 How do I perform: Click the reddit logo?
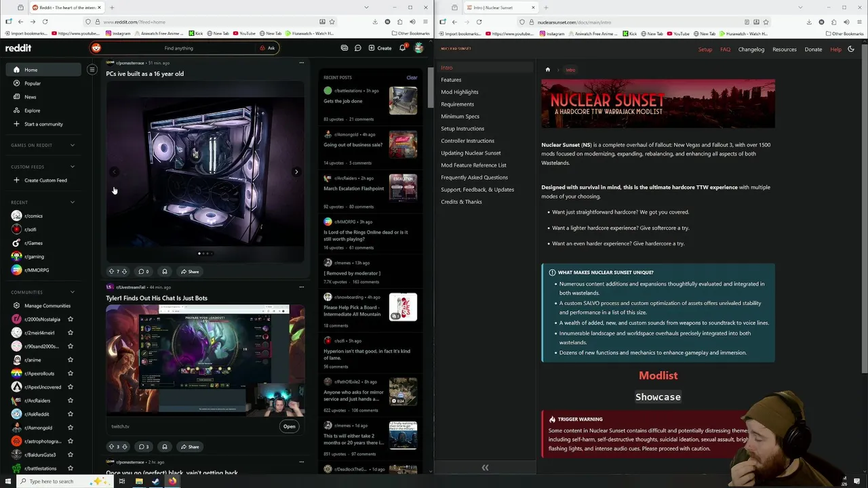pyautogui.click(x=18, y=48)
